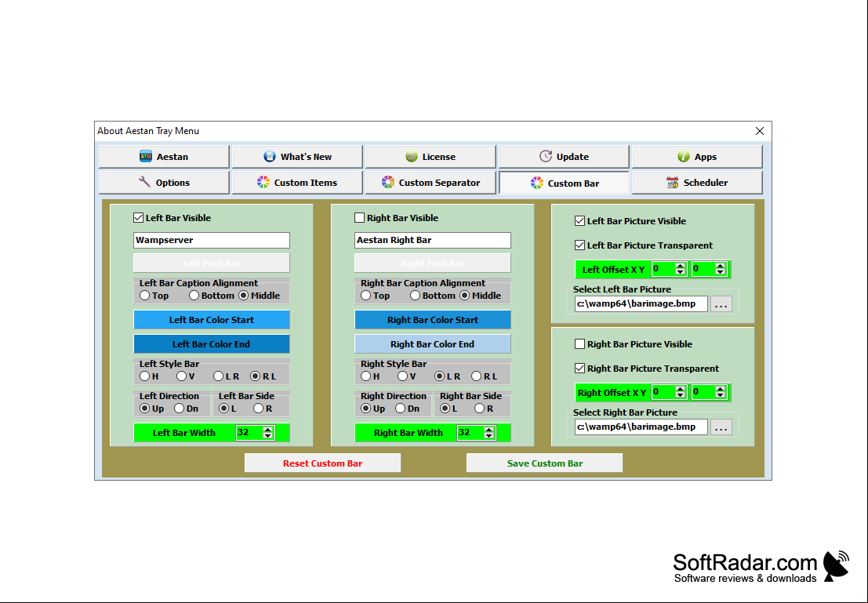The width and height of the screenshot is (868, 603).
Task: Click Save Custom Bar button
Action: point(545,463)
